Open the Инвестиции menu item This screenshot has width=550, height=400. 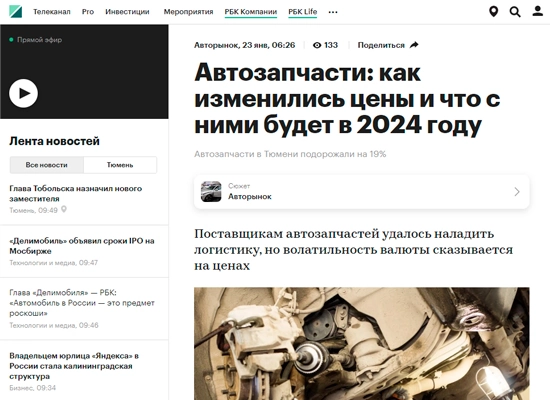click(x=127, y=12)
